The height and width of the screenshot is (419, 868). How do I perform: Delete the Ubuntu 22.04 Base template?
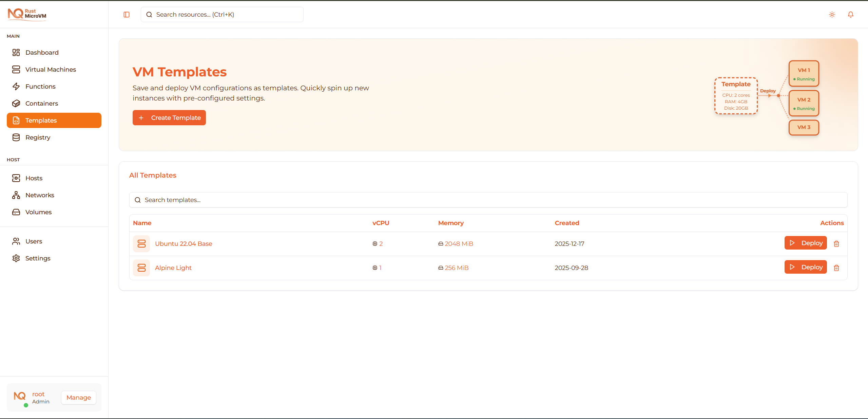tap(836, 243)
